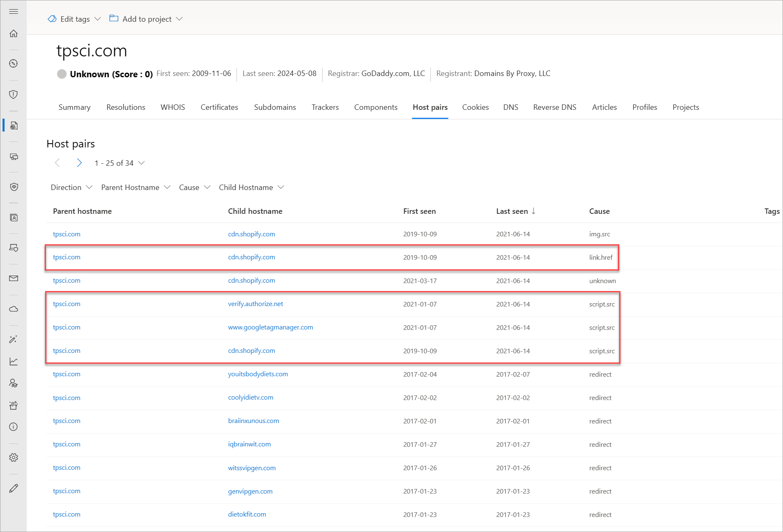783x532 pixels.
Task: Switch to the Reverse DNS tab
Action: [x=554, y=107]
